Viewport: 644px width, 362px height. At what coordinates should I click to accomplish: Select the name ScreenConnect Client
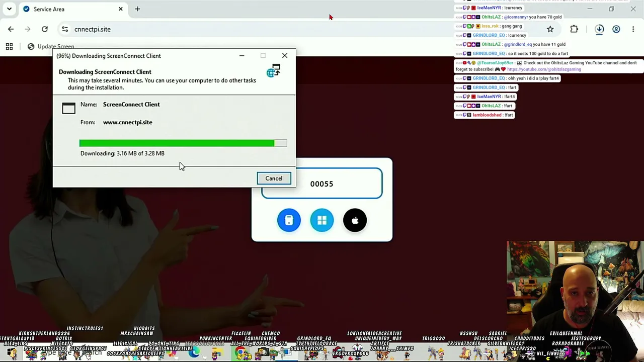pos(131,105)
